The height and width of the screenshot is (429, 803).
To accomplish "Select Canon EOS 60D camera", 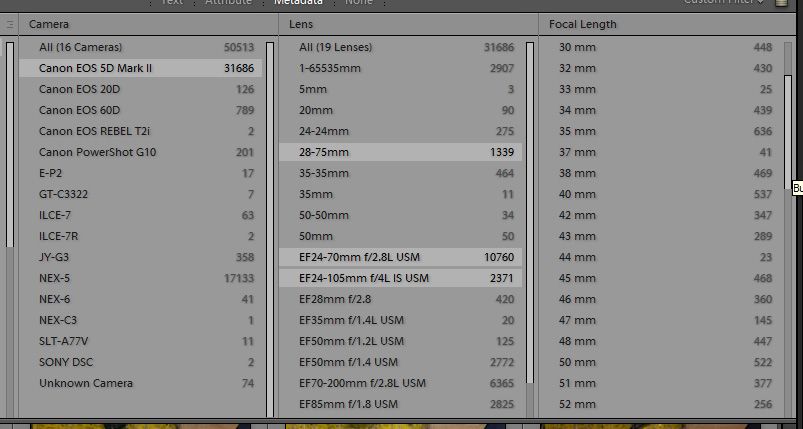I will click(x=140, y=110).
